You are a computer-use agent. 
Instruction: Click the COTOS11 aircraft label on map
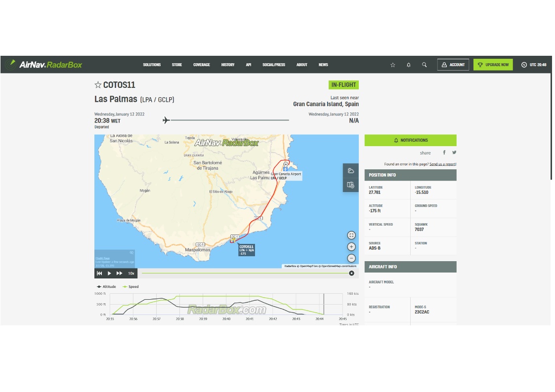246,250
